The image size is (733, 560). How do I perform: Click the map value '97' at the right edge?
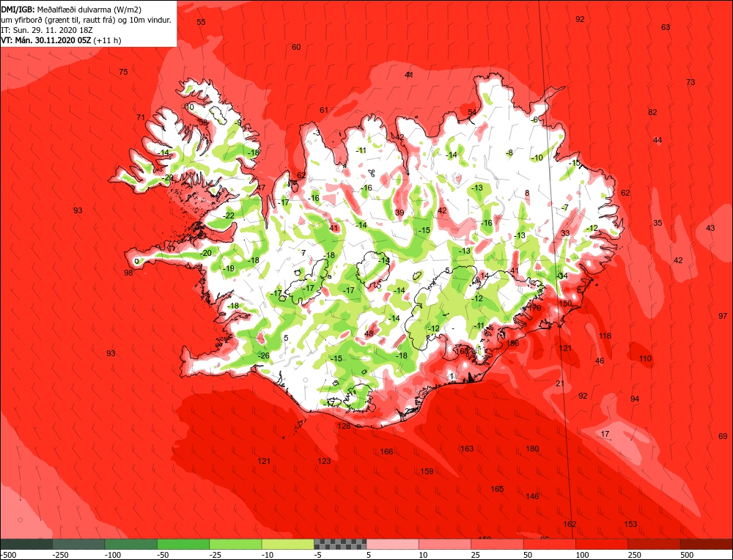723,316
